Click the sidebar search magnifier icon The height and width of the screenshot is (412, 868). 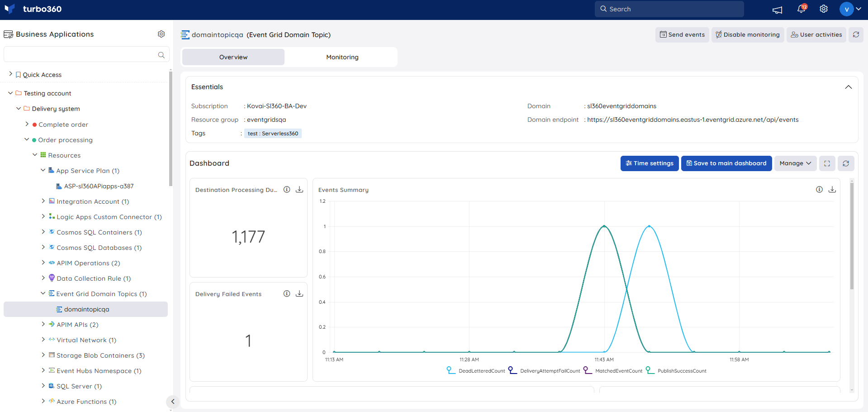(x=161, y=55)
